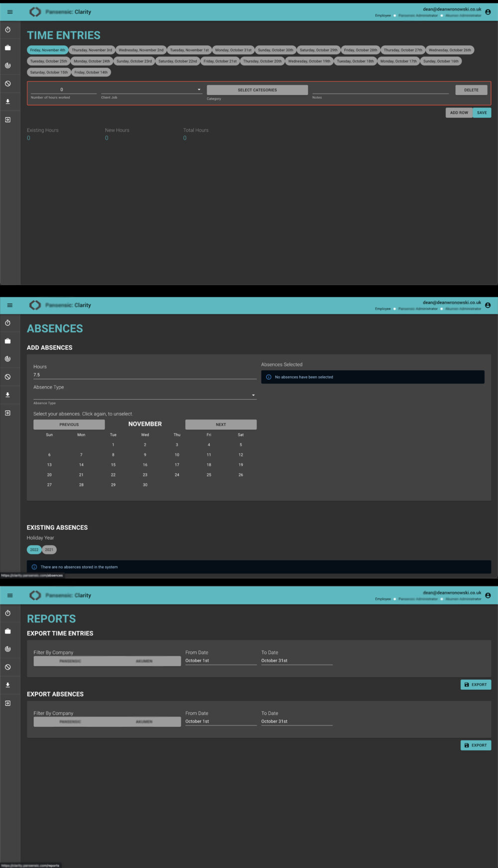Open account profile icon on Absences page
Image resolution: width=498 pixels, height=868 pixels.
(488, 305)
